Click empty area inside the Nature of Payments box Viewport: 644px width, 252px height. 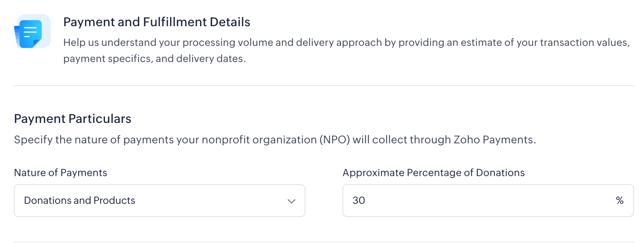(212, 200)
